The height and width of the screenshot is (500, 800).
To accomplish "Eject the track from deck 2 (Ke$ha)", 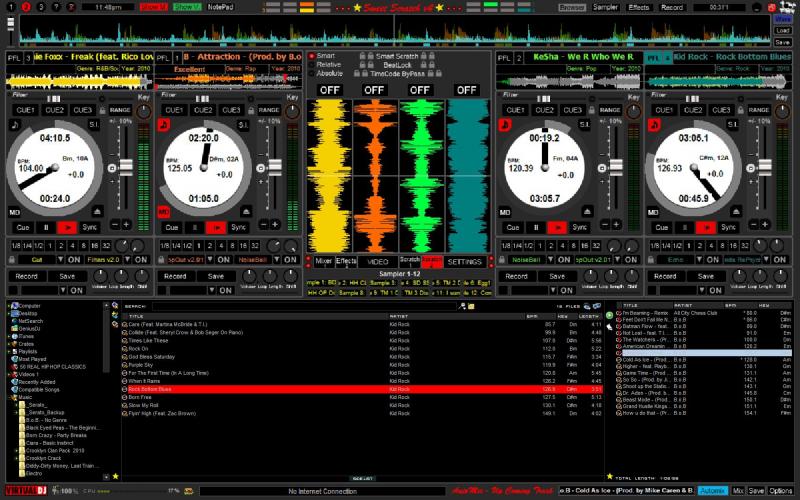I will [587, 211].
